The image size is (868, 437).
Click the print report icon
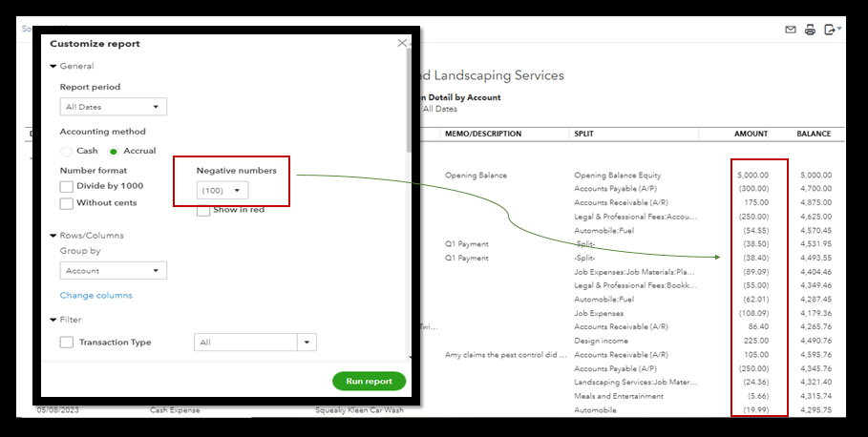[x=810, y=30]
